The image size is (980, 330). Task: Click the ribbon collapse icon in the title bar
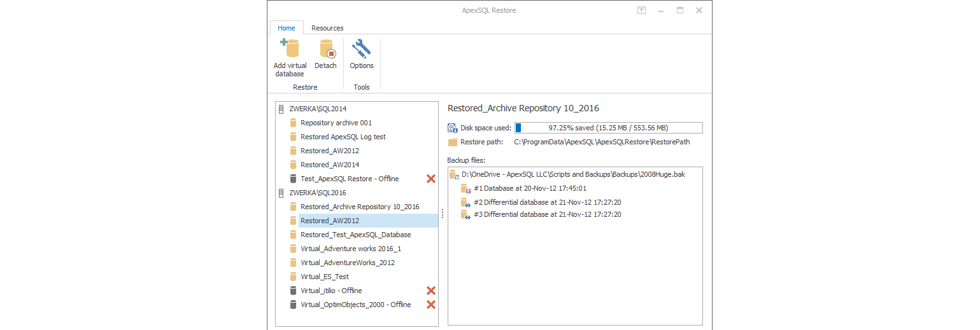(642, 10)
